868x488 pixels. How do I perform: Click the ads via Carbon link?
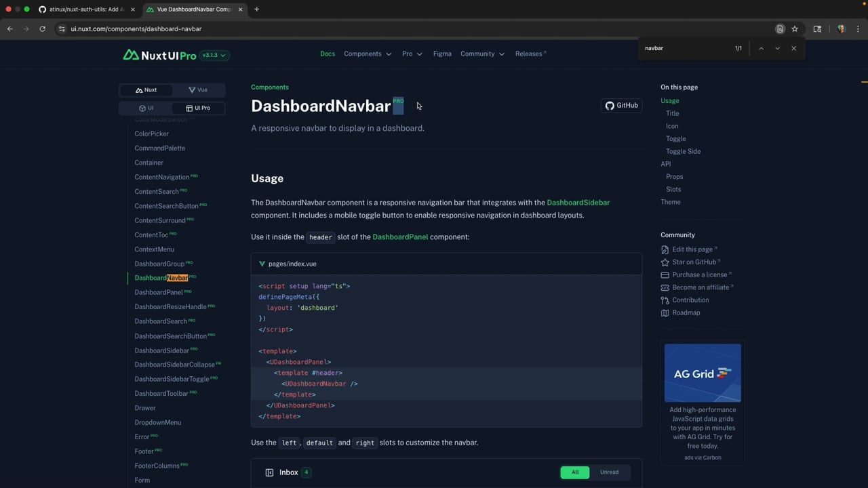(x=703, y=457)
